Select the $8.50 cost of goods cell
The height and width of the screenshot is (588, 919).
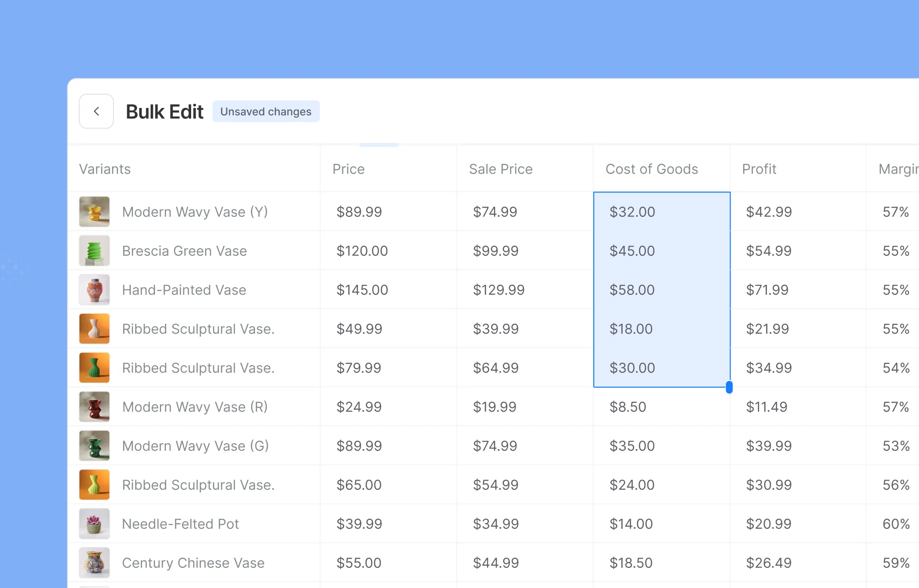click(x=662, y=407)
